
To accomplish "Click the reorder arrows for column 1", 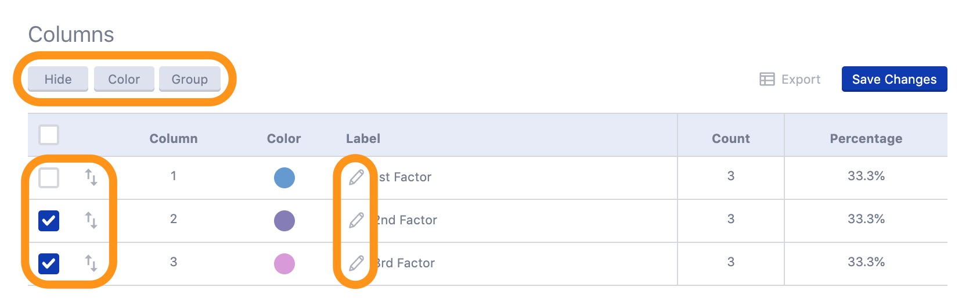I will (91, 177).
